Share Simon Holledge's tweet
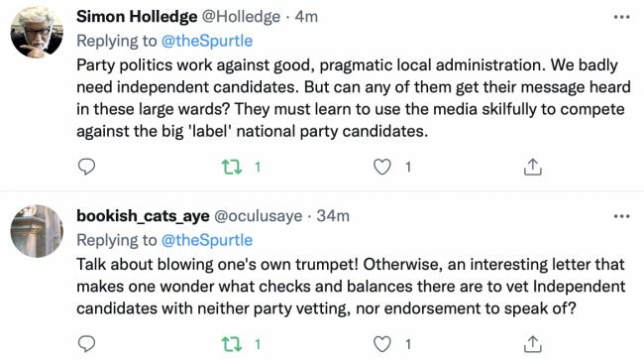The width and height of the screenshot is (644, 359). pos(533,167)
